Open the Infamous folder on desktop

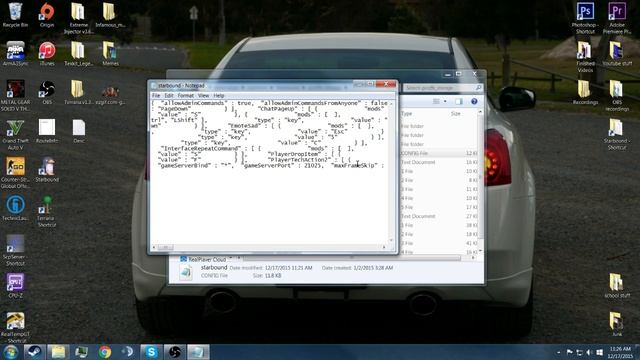(110, 15)
